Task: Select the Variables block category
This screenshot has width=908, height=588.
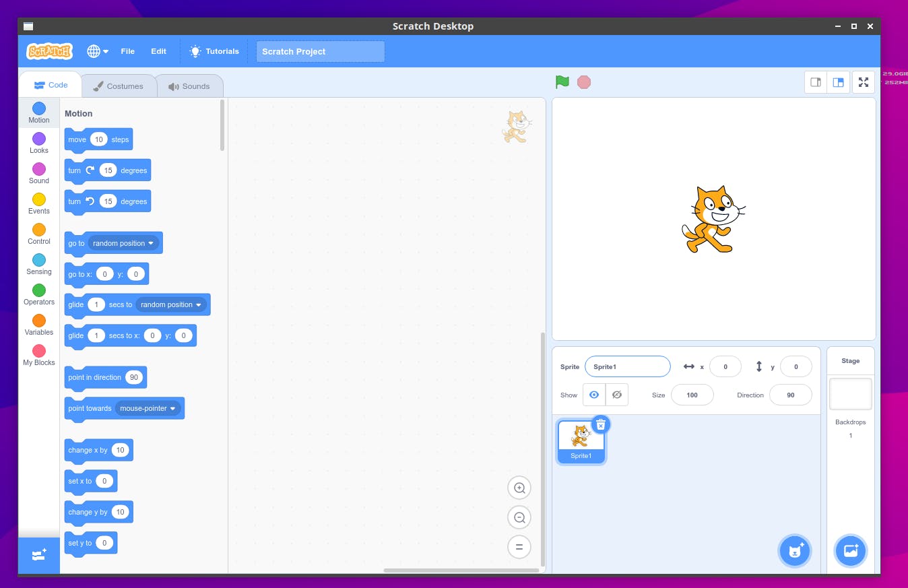Action: pos(39,325)
